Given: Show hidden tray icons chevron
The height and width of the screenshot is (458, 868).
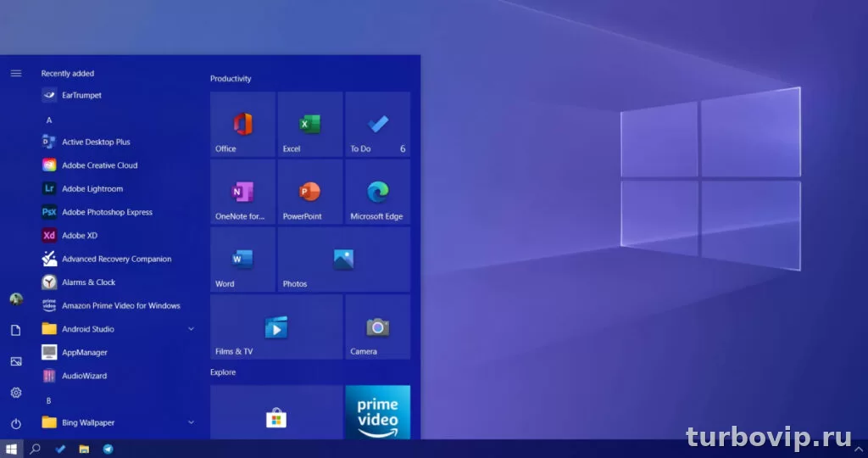Looking at the screenshot, I should click(858, 449).
